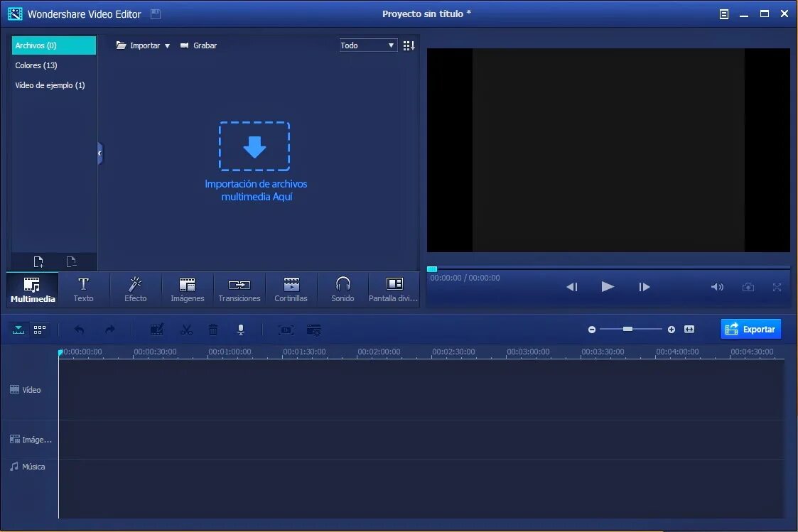The width and height of the screenshot is (798, 532).
Task: Click the sort media icon
Action: 409,45
